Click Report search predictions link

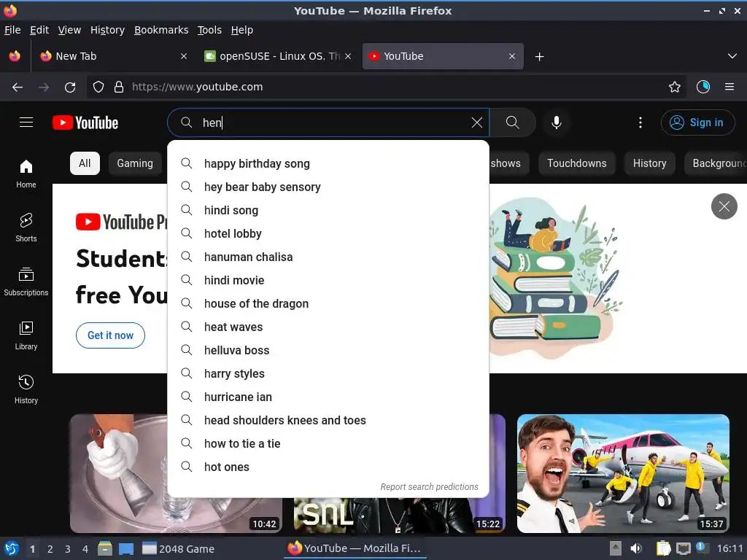[429, 486]
